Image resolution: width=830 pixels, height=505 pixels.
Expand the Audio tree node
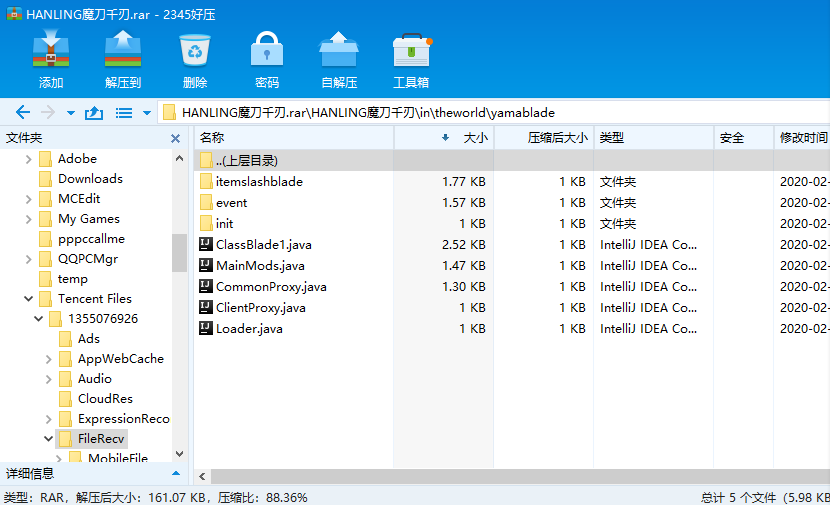[49, 379]
